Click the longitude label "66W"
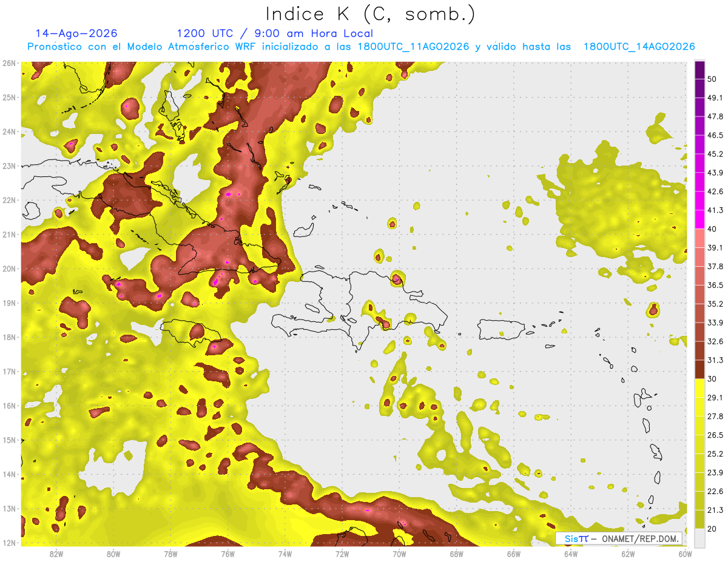The image size is (728, 562). (x=514, y=554)
